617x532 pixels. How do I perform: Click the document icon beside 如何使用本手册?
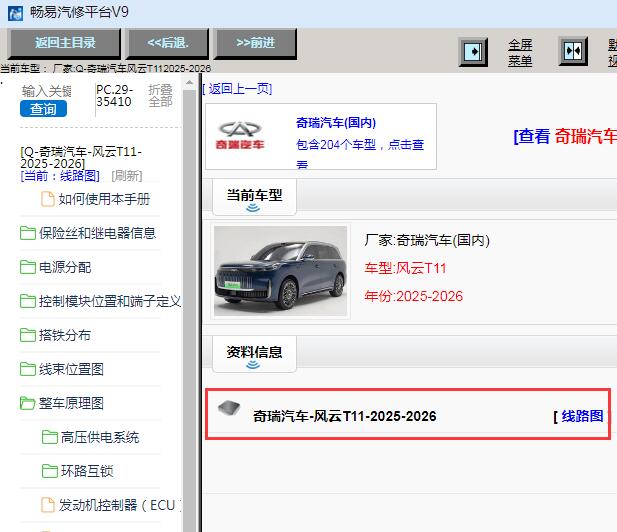(48, 199)
